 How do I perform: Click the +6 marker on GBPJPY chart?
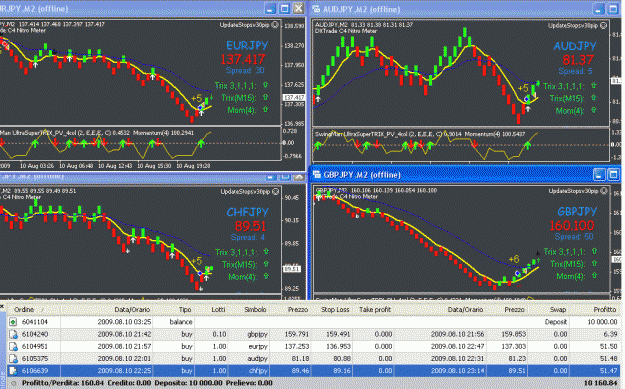tap(514, 259)
